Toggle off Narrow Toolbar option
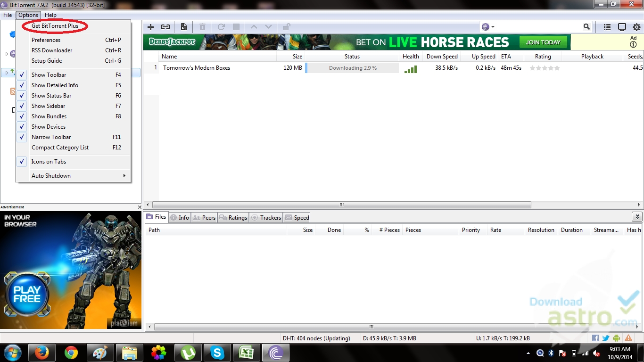644x362 pixels. point(74,137)
